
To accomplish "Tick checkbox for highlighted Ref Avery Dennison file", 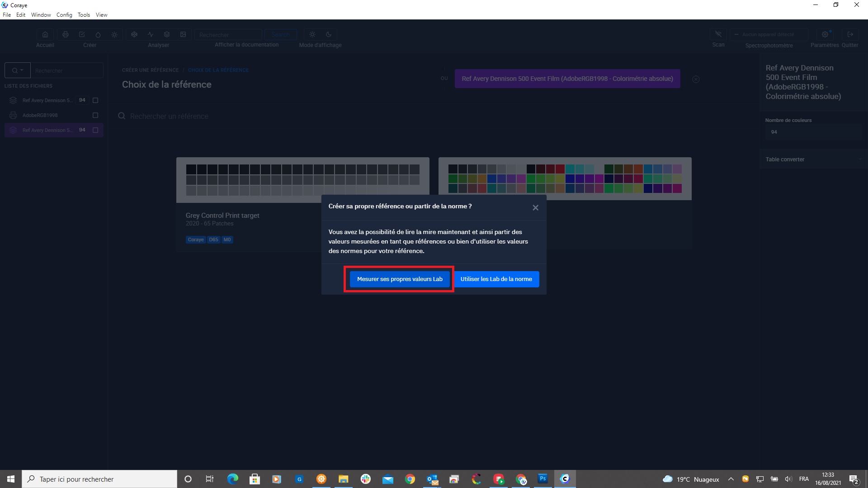I will pyautogui.click(x=95, y=130).
